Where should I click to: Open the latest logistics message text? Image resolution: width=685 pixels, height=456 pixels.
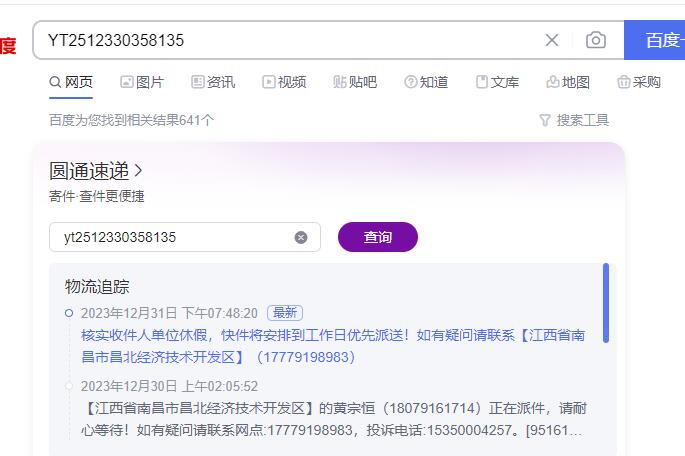click(x=333, y=346)
